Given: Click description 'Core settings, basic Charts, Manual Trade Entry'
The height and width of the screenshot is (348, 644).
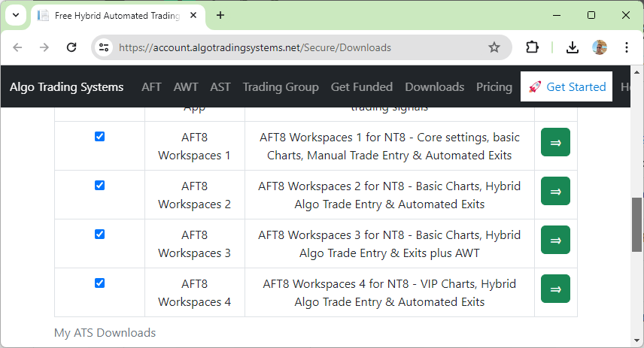Looking at the screenshot, I should click(x=390, y=147).
